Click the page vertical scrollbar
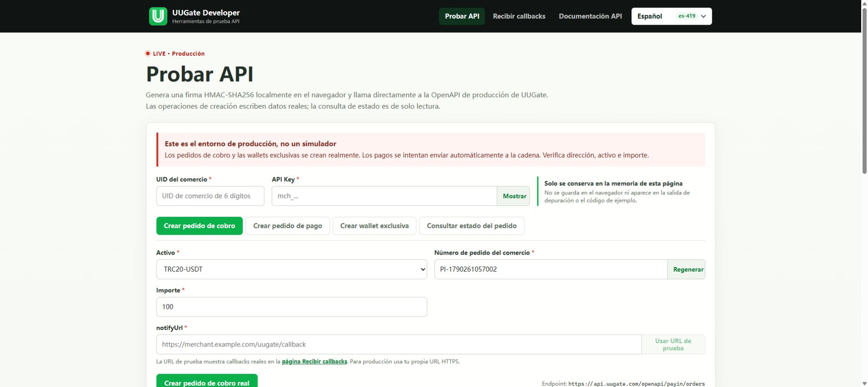The height and width of the screenshot is (387, 868). coord(864,91)
